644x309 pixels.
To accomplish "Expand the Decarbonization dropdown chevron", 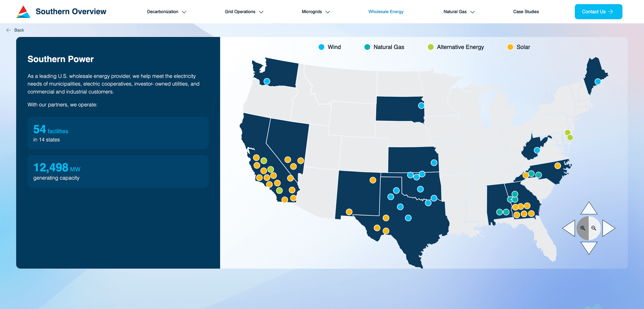I will click(184, 12).
